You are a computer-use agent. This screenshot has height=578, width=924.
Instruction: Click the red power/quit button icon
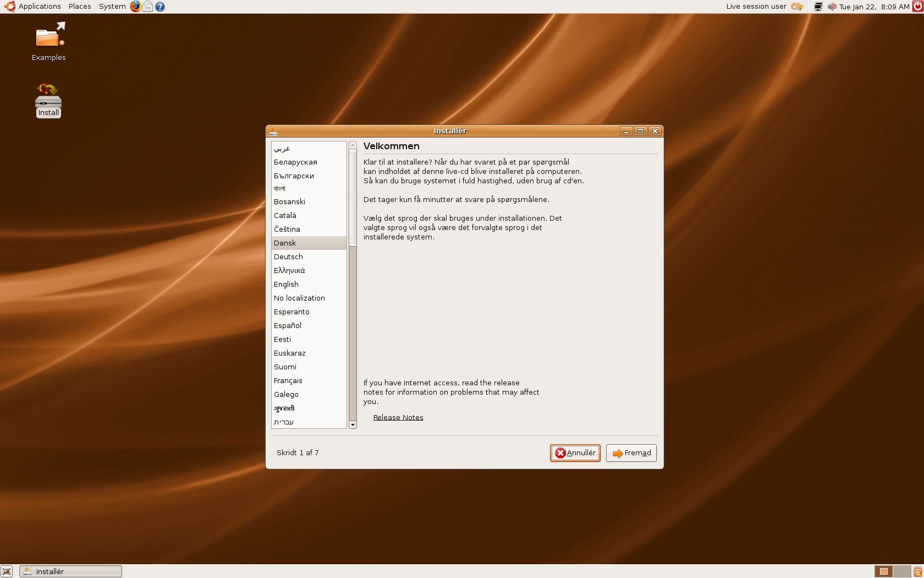[917, 7]
